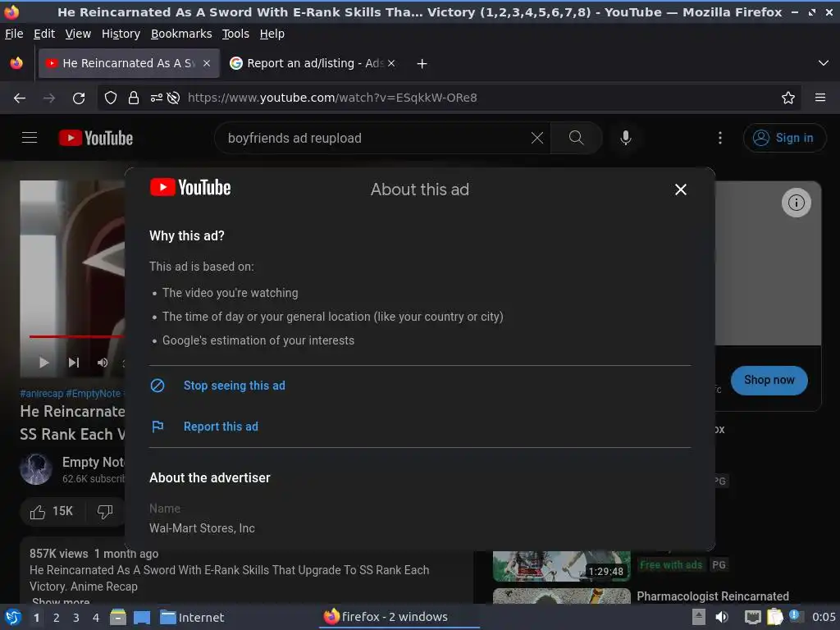This screenshot has height=630, width=840.
Task: Click the show desktop taskbar icon
Action: (x=142, y=618)
